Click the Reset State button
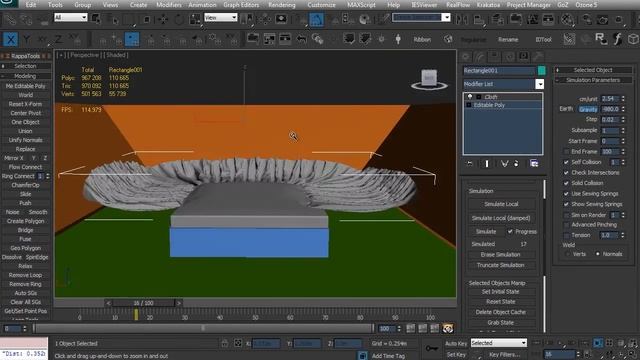The width and height of the screenshot is (640, 360). 500,302
